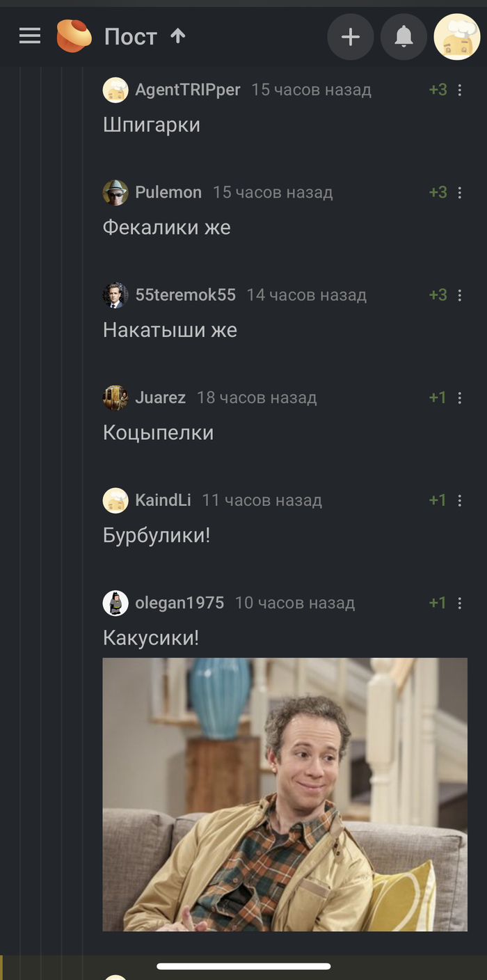
Task: Tap the Pikabu logo icon
Action: (x=74, y=36)
